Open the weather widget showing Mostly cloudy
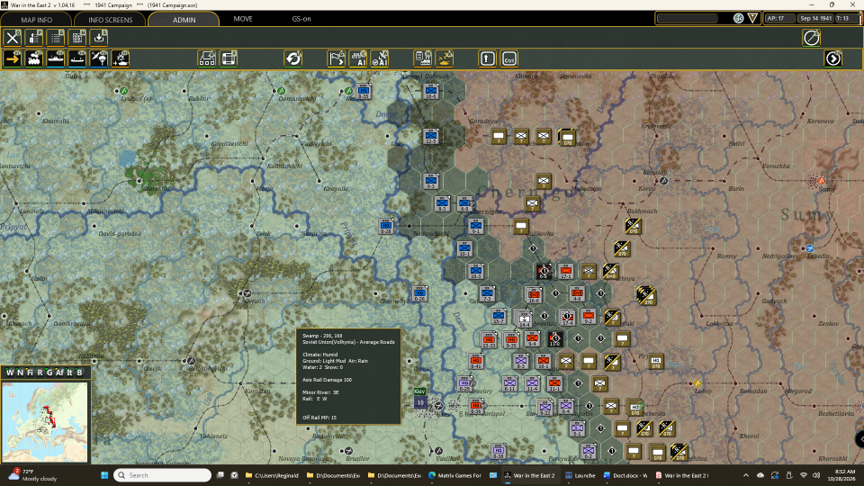Image resolution: width=864 pixels, height=486 pixels. [33, 475]
